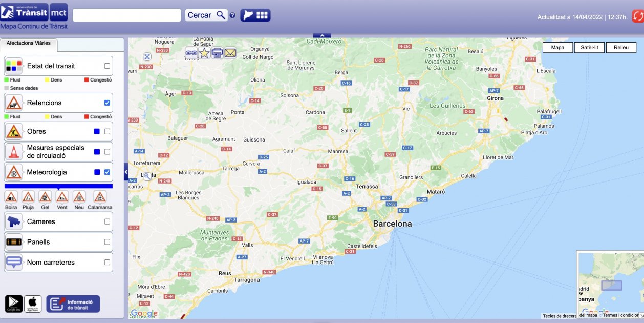The image size is (644, 323).
Task: Click the star favorites icon on map
Action: pos(204,52)
